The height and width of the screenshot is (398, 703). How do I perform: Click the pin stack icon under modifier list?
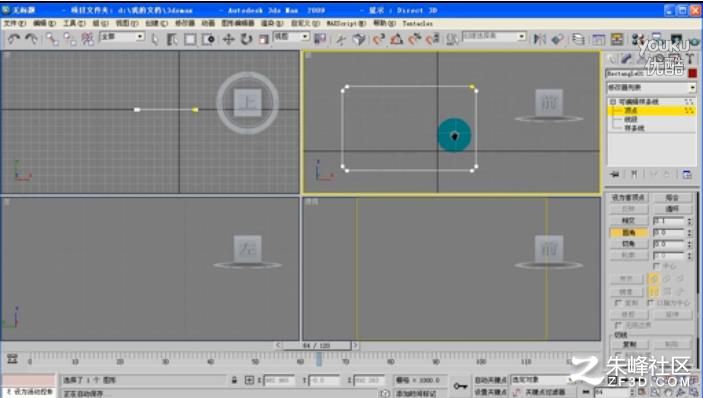click(615, 174)
